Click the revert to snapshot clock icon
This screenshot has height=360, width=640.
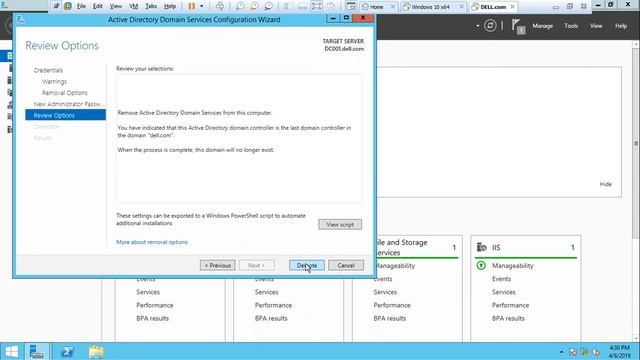coord(254,6)
